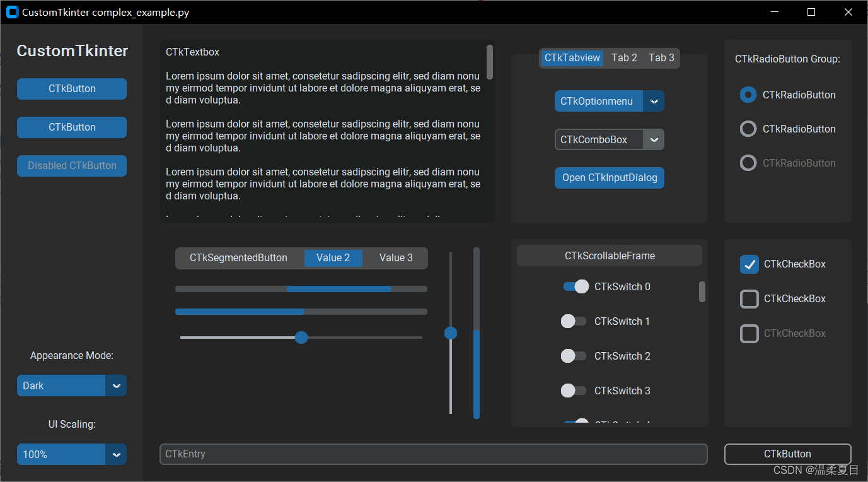Click the Appearance Mode label
The height and width of the screenshot is (482, 868).
pyautogui.click(x=72, y=356)
